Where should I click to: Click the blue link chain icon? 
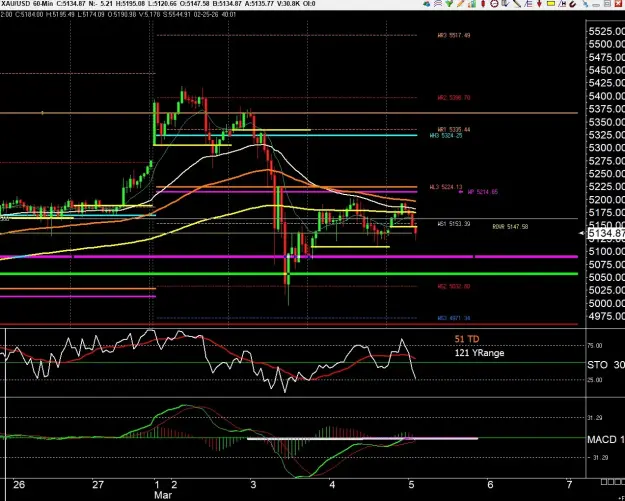pos(586,4)
